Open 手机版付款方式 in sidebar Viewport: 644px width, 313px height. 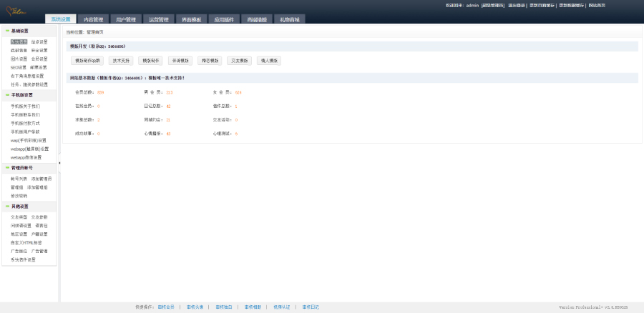point(26,123)
